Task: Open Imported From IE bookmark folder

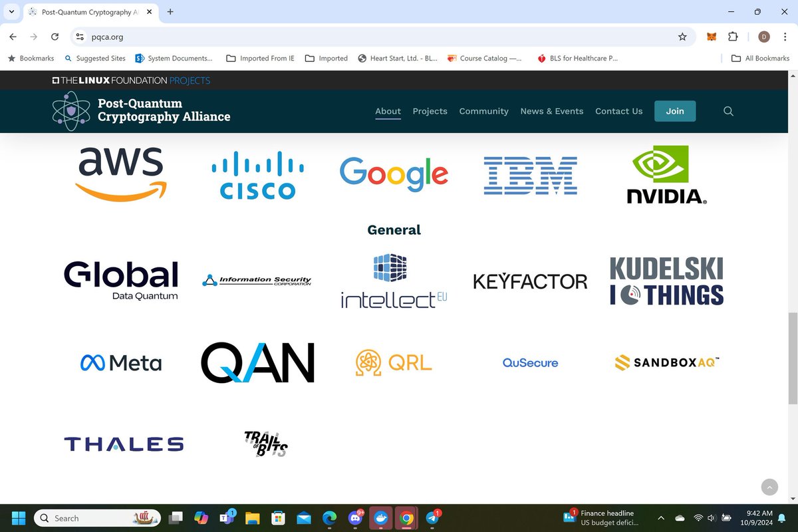Action: tap(260, 59)
